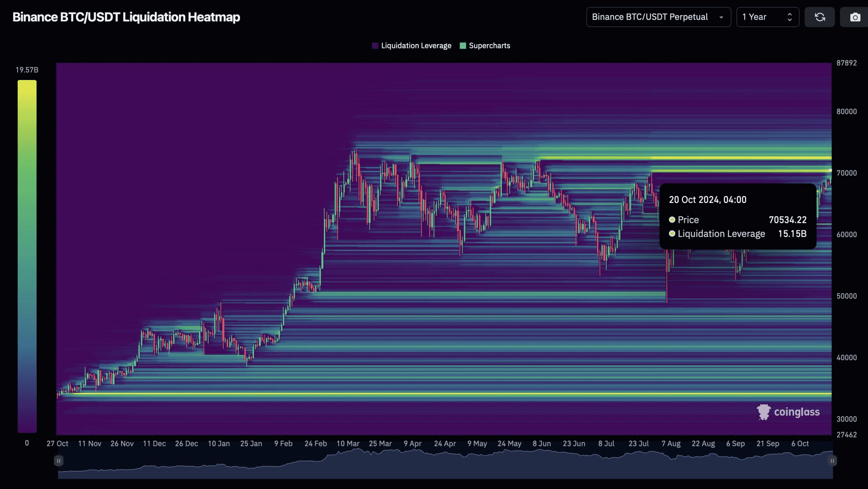Click the 23 Jul date label
The height and width of the screenshot is (489, 868).
click(x=639, y=444)
